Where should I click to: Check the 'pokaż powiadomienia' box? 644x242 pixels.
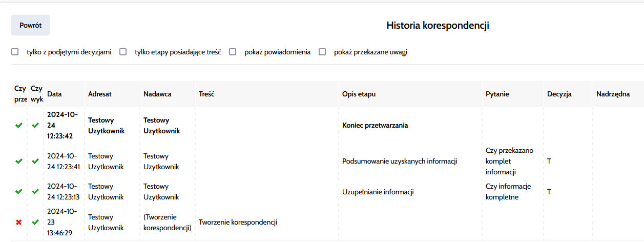[233, 52]
